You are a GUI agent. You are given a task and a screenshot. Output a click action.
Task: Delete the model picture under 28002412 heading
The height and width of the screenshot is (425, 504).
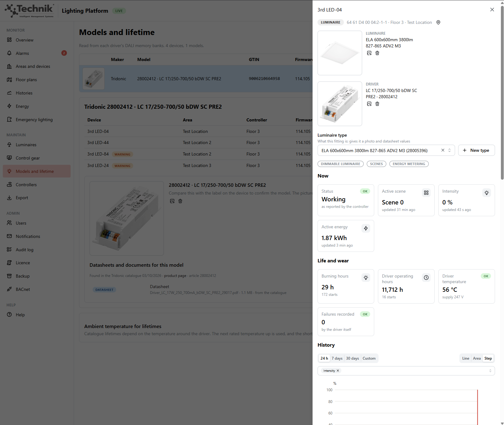click(x=180, y=201)
